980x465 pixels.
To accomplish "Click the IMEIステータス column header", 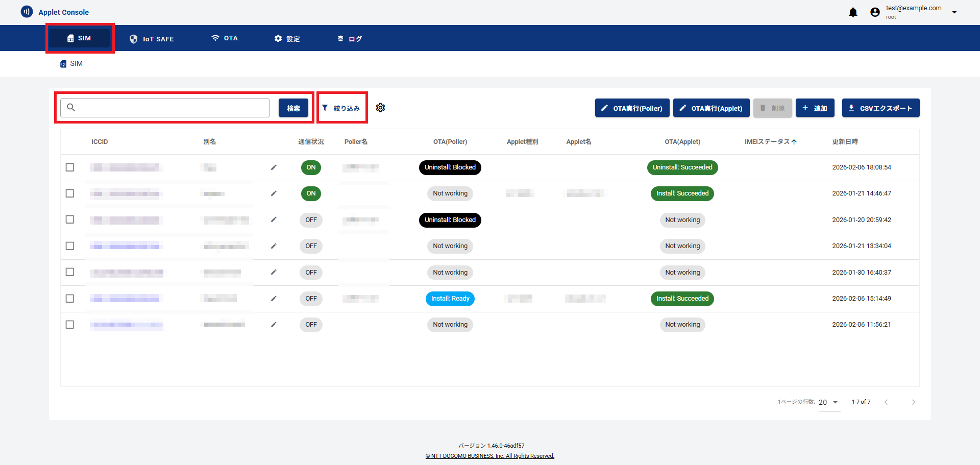I will click(767, 142).
